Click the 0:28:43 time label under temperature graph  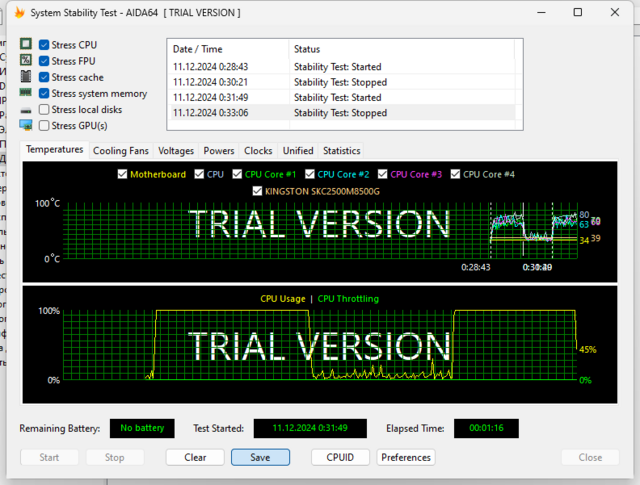tap(476, 267)
